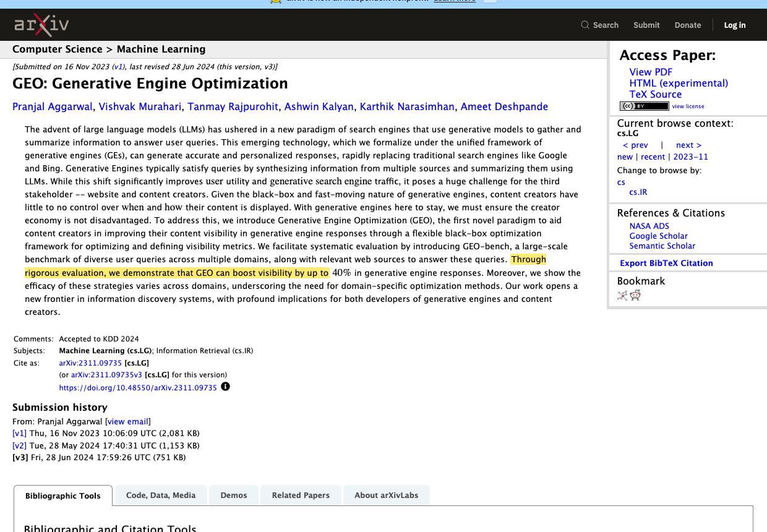This screenshot has height=532, width=767.
Task: Change browse context to cs
Action: click(x=621, y=182)
